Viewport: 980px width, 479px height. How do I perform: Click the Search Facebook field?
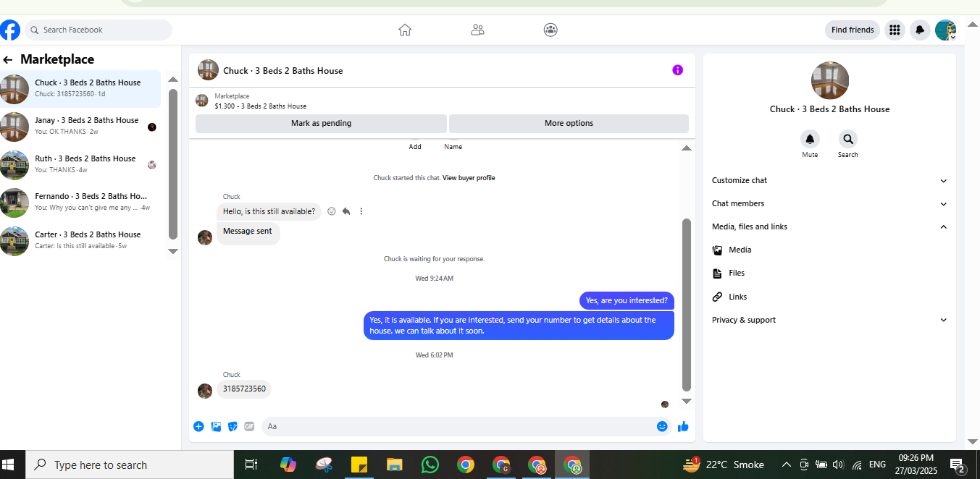click(99, 30)
